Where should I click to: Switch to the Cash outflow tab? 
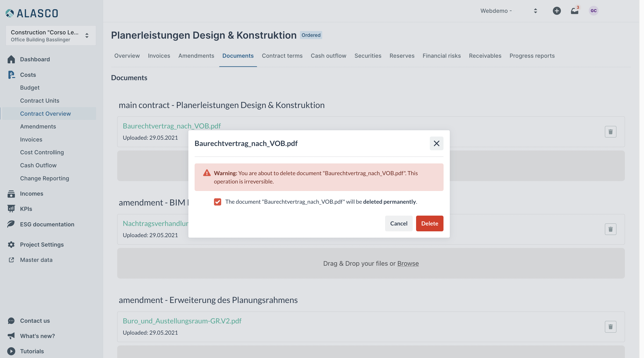329,56
